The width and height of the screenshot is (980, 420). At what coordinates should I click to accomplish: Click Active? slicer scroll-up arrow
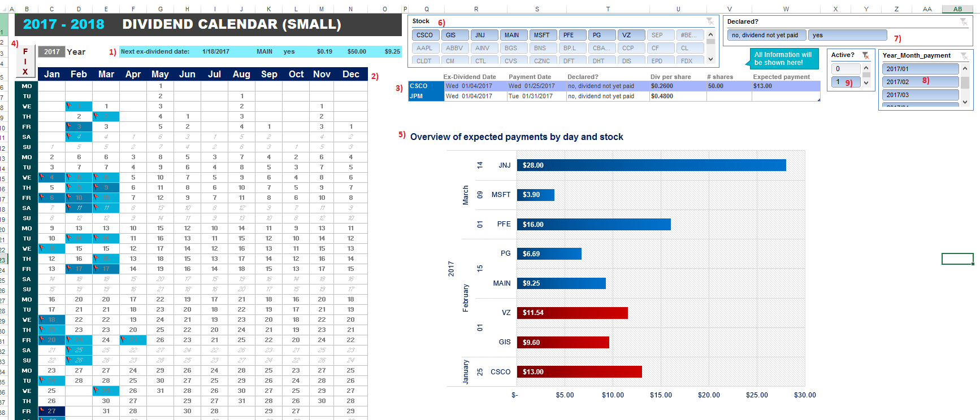866,68
